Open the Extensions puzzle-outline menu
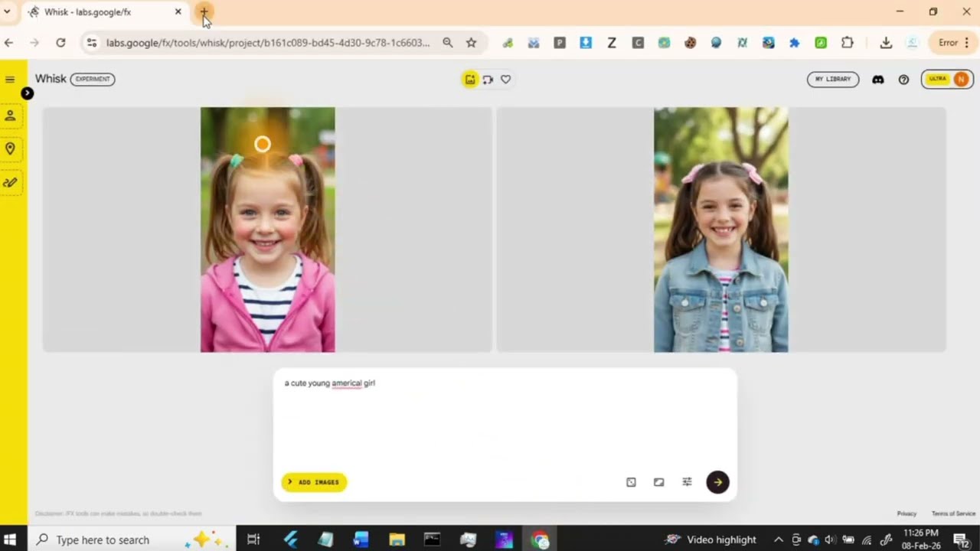 (847, 43)
